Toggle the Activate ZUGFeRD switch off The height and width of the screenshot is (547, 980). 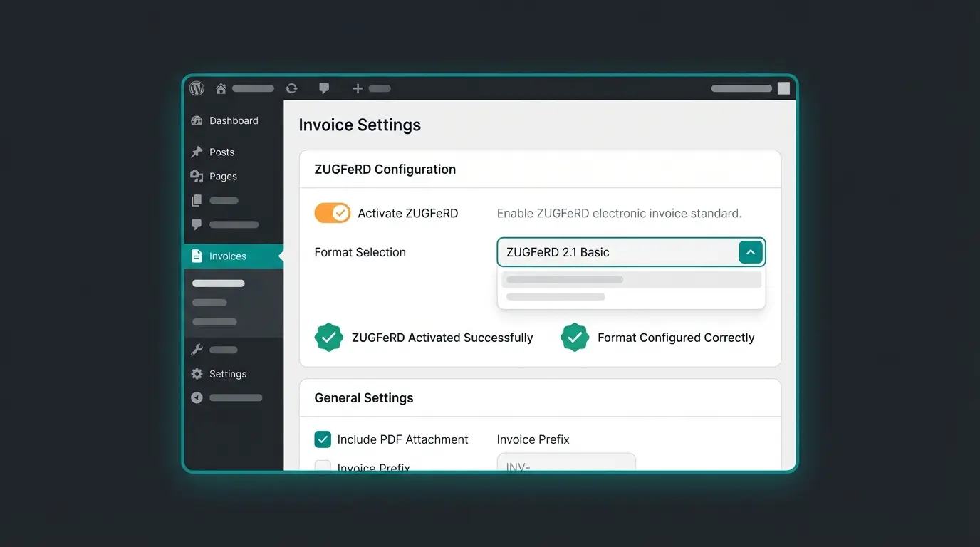tap(332, 213)
